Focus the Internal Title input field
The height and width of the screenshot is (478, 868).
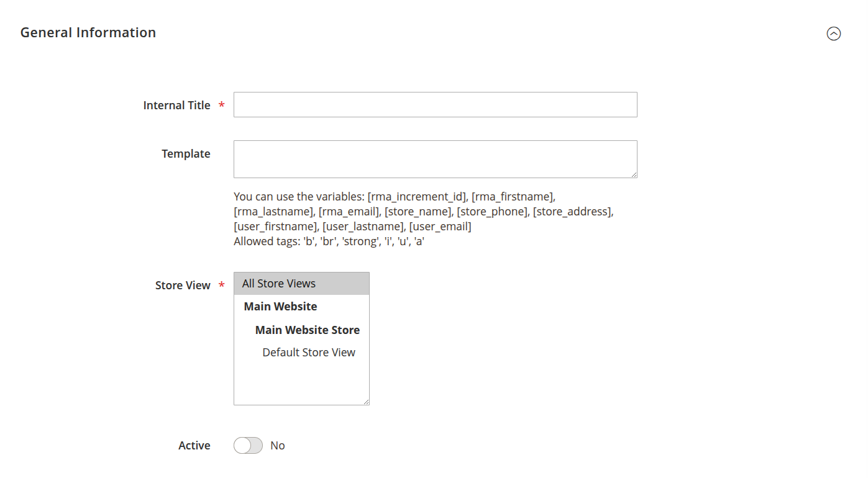(435, 105)
